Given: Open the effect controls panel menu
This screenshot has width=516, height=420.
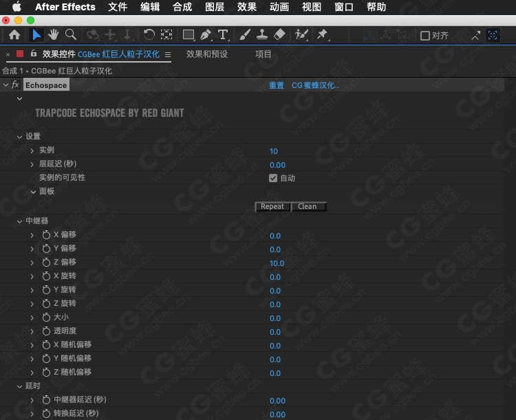Looking at the screenshot, I should click(168, 54).
